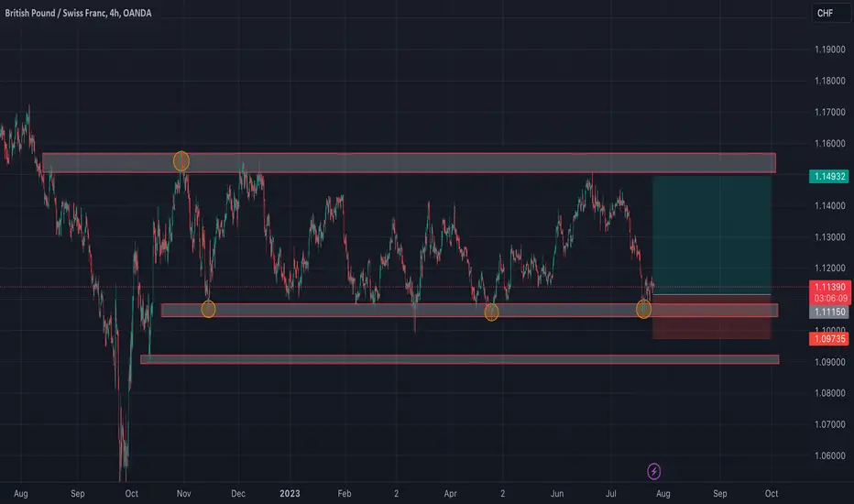Select the 1.14932 take-profit price label
The image size is (854, 504).
click(828, 177)
